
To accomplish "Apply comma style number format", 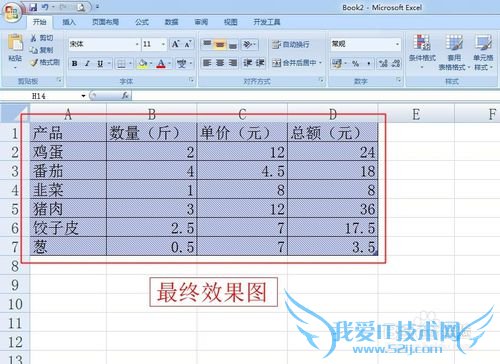I will point(368,63).
